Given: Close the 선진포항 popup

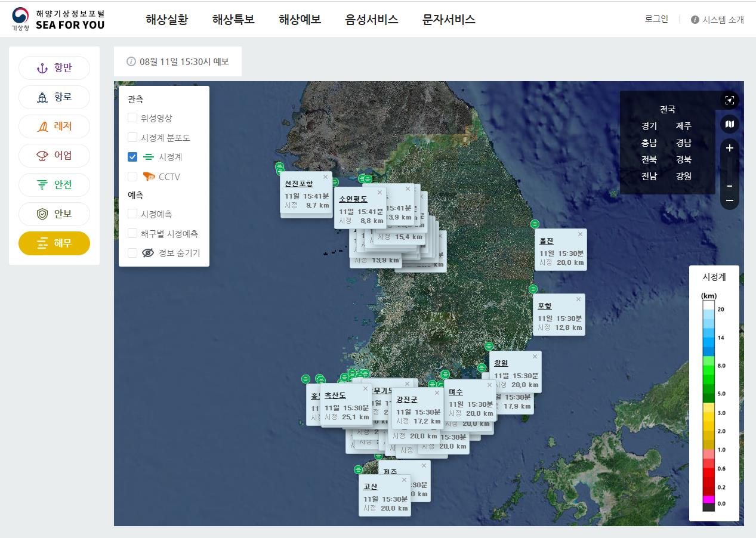Looking at the screenshot, I should click(325, 177).
